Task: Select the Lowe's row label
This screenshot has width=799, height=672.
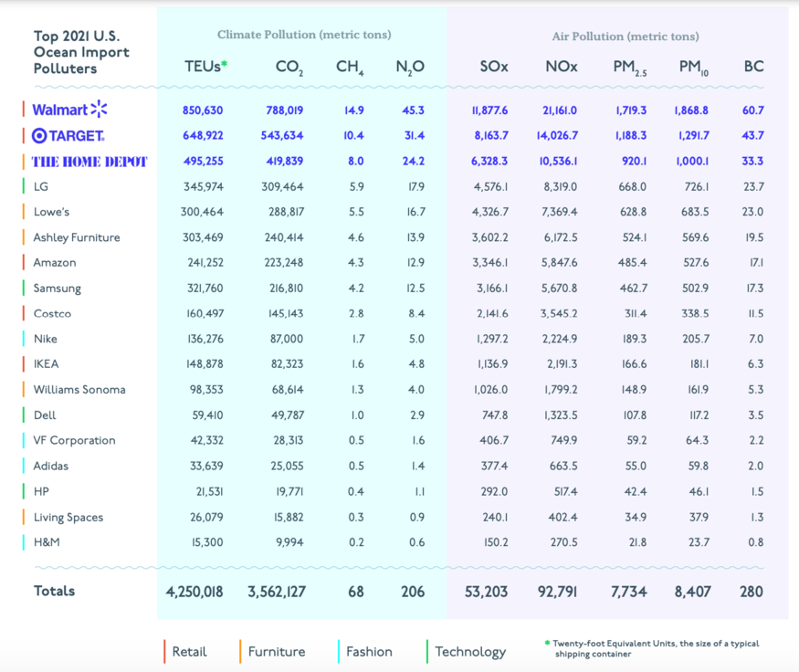Action: pyautogui.click(x=51, y=212)
